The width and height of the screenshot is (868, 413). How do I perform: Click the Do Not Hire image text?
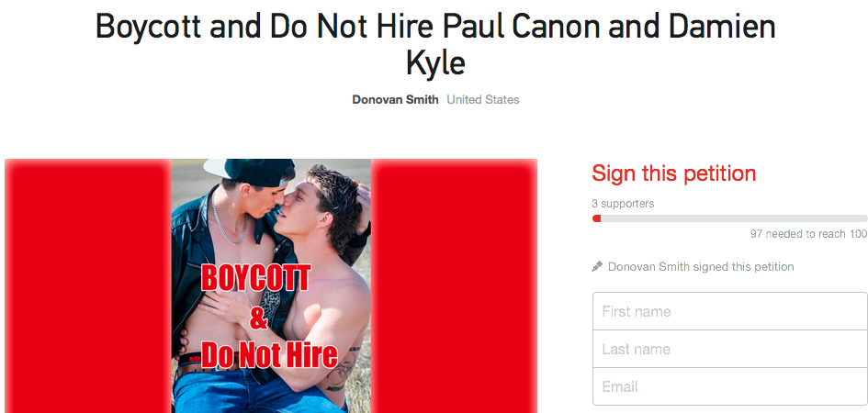click(x=269, y=354)
